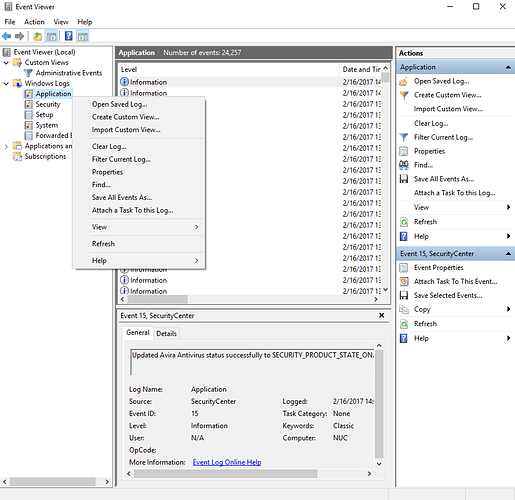Collapse the Windows Logs tree node
515x500 pixels.
6,83
